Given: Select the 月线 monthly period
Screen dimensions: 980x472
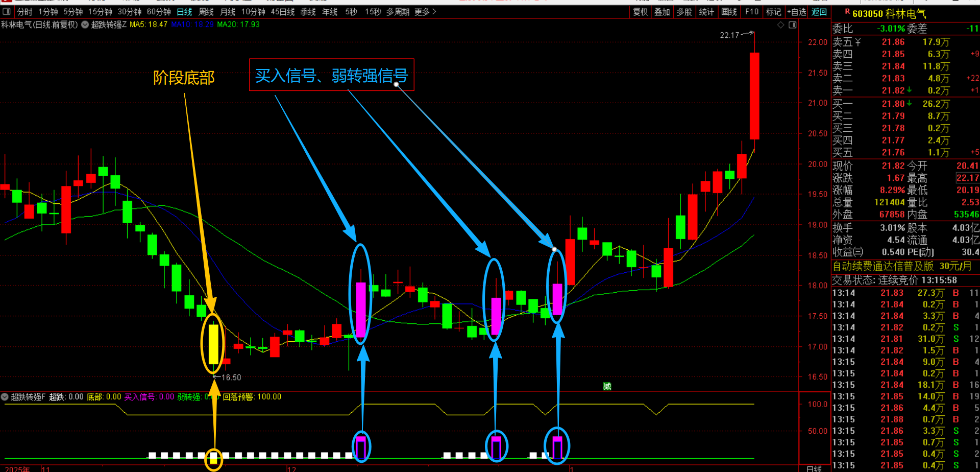Looking at the screenshot, I should click(228, 12).
